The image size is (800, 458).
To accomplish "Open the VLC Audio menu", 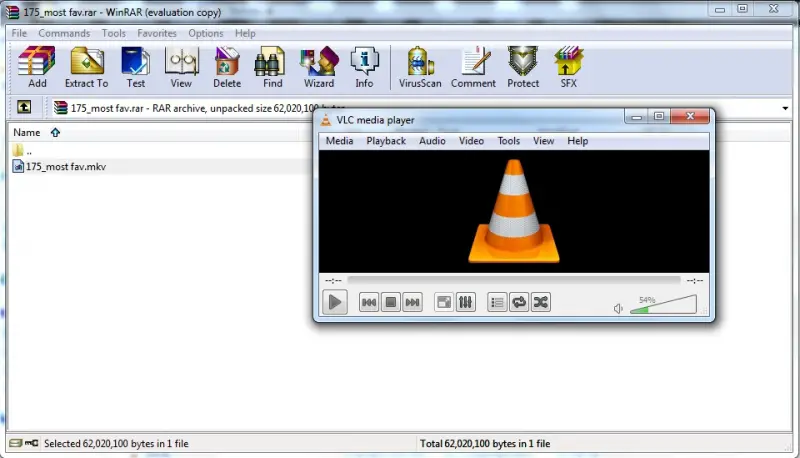I will coord(432,141).
